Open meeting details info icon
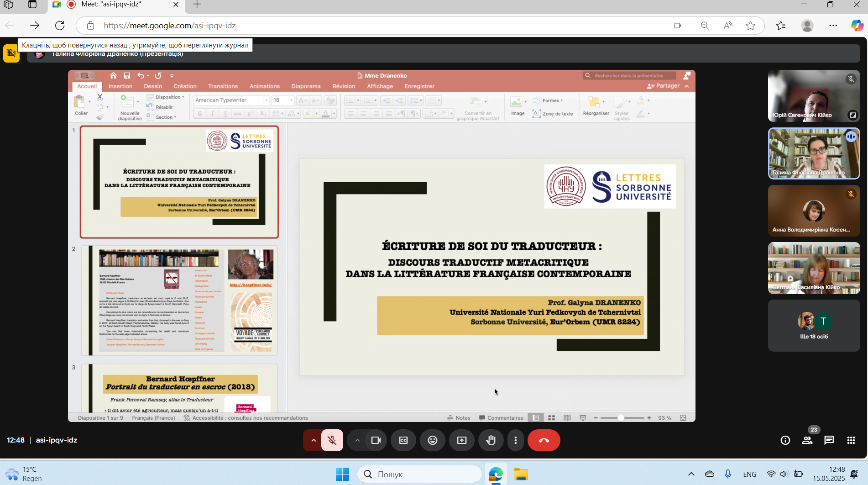Screen dimensions: 868x485 coord(785,440)
